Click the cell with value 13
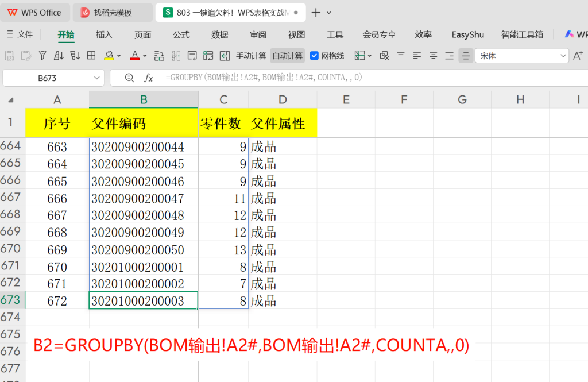 tap(223, 250)
